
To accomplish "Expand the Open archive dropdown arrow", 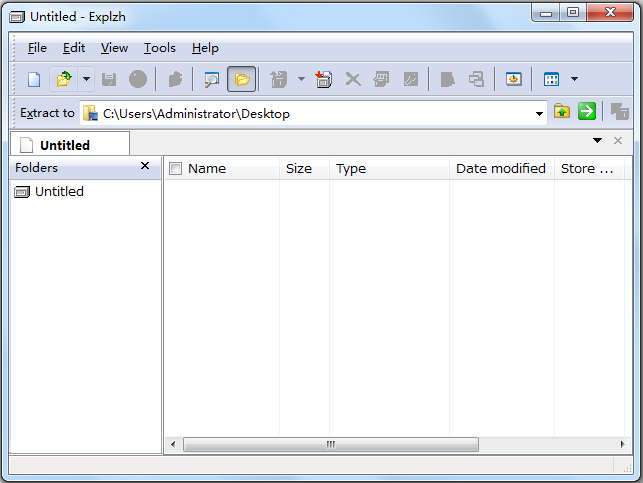I will click(x=86, y=79).
